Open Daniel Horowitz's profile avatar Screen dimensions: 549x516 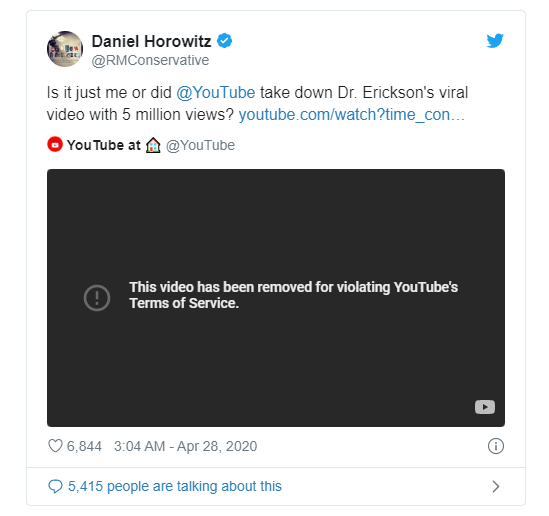pyautogui.click(x=65, y=49)
